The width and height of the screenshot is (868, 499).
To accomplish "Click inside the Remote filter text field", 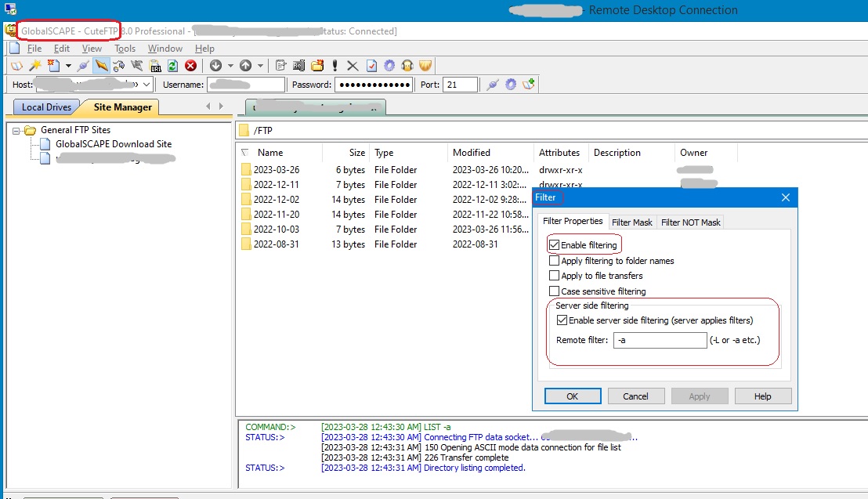I will [660, 340].
